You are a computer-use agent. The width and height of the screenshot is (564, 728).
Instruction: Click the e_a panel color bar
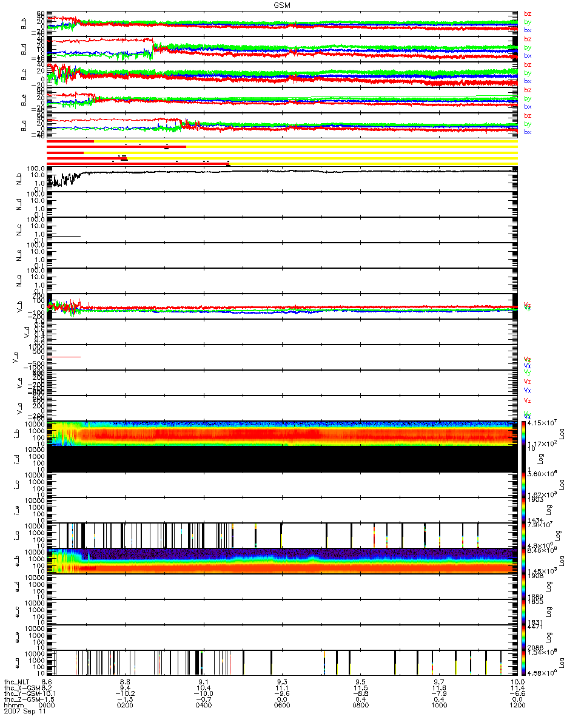[525, 662]
